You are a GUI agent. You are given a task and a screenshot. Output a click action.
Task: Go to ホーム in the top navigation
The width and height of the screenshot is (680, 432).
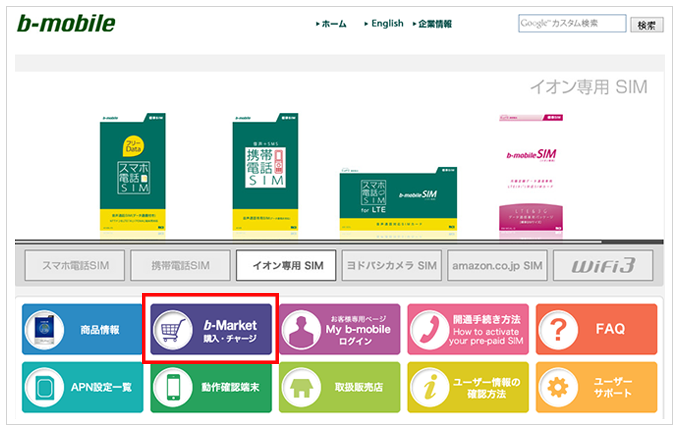332,24
